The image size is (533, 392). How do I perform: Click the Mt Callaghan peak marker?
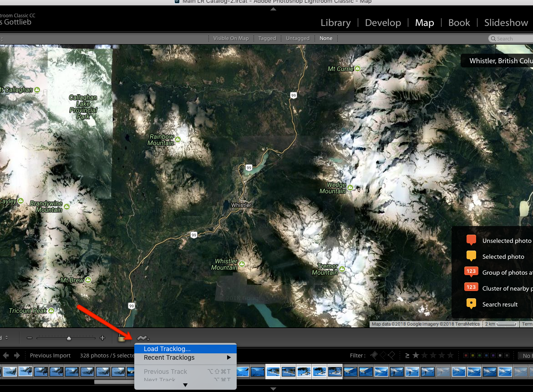[37, 90]
